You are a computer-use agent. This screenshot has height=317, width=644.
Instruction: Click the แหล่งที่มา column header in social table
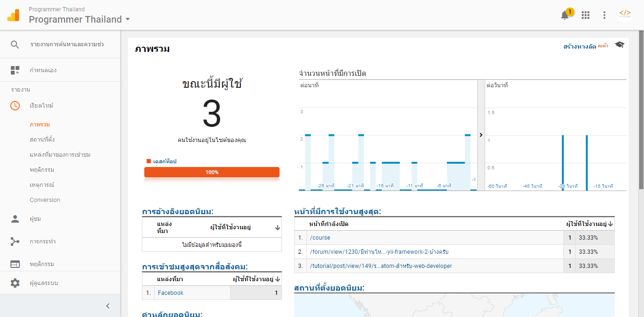(x=170, y=279)
